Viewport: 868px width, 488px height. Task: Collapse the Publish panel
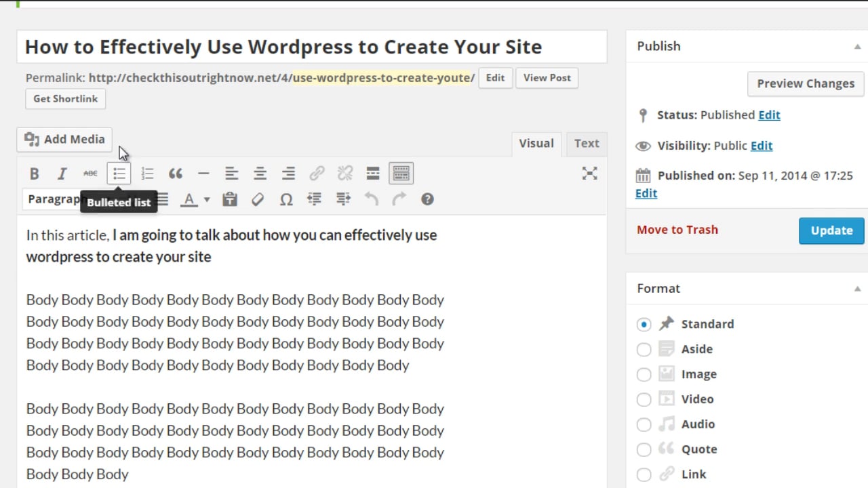click(856, 46)
